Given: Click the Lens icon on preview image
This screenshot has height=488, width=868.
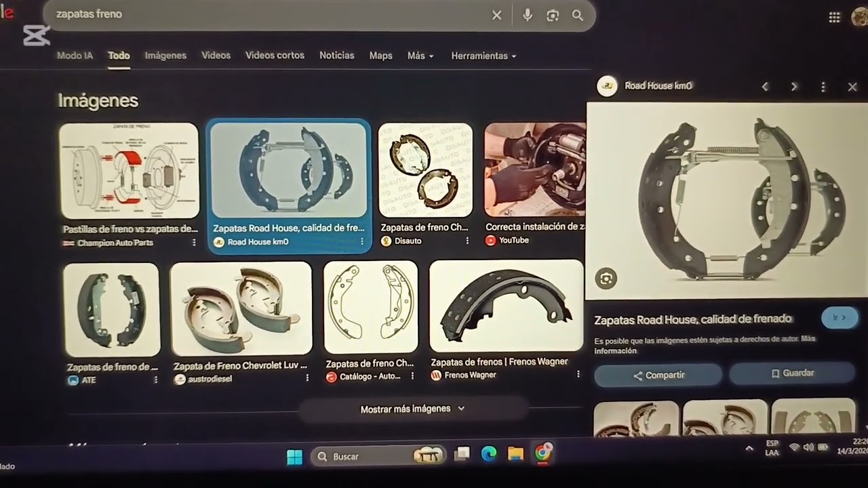Looking at the screenshot, I should click(606, 278).
